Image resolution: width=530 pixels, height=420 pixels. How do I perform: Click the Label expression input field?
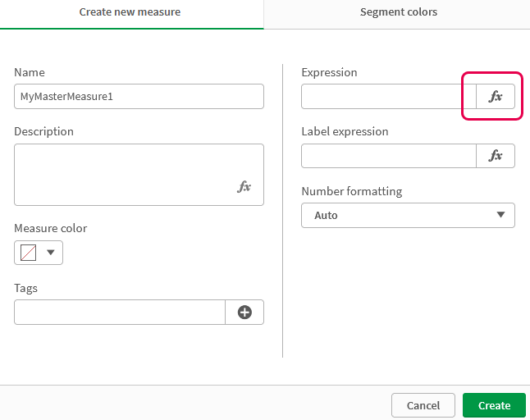tap(388, 156)
